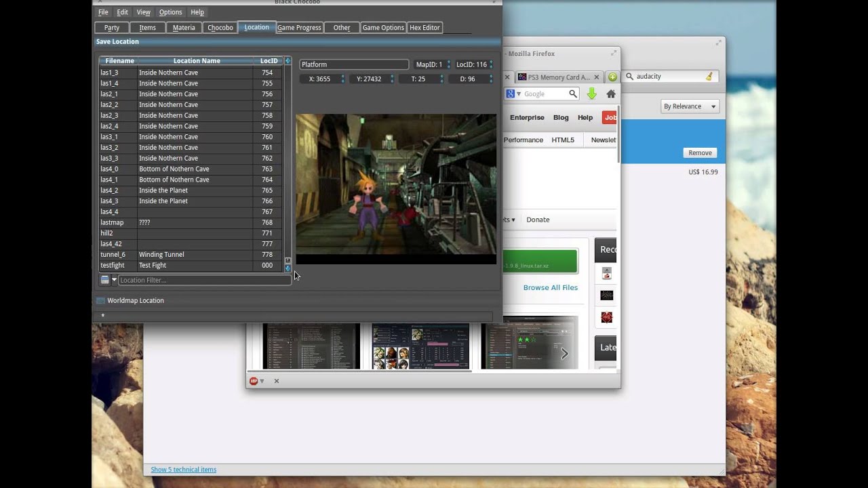Viewport: 868px width, 488px height.
Task: Switch to the Game Progress tab
Action: (x=299, y=28)
